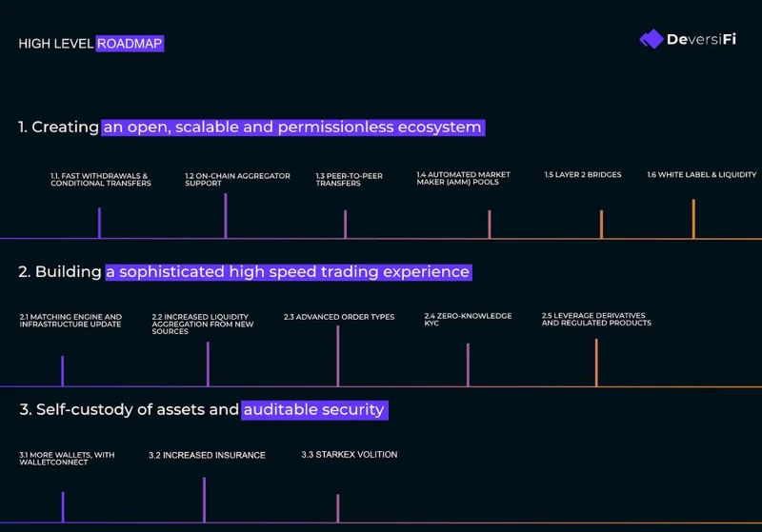Screen dimensions: 762x532
Task: Click the sophisticated high speed trading experience heading
Action: (289, 272)
